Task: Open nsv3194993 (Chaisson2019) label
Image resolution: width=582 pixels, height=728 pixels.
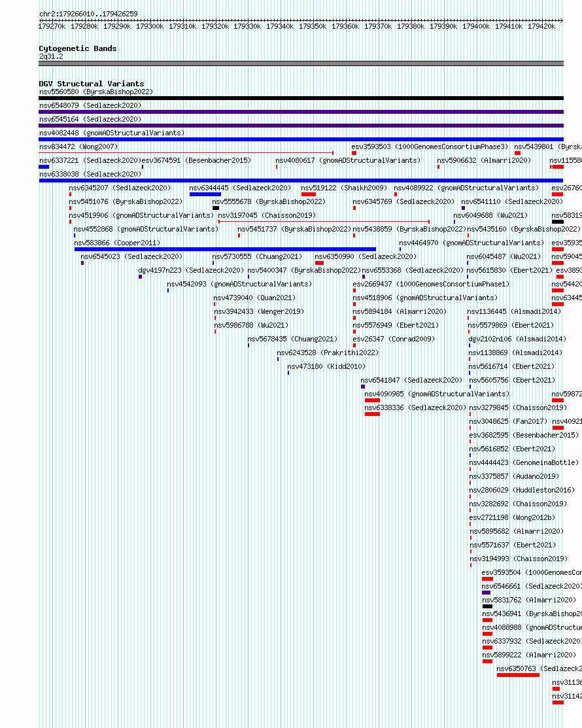Action: point(519,559)
